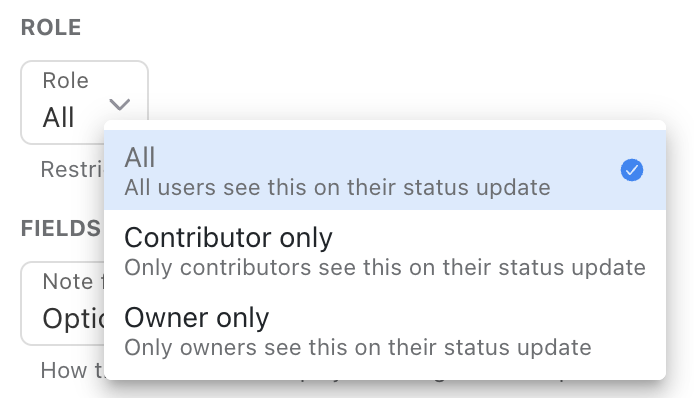694x398 pixels.
Task: Select the Owner only option
Action: click(x=385, y=330)
